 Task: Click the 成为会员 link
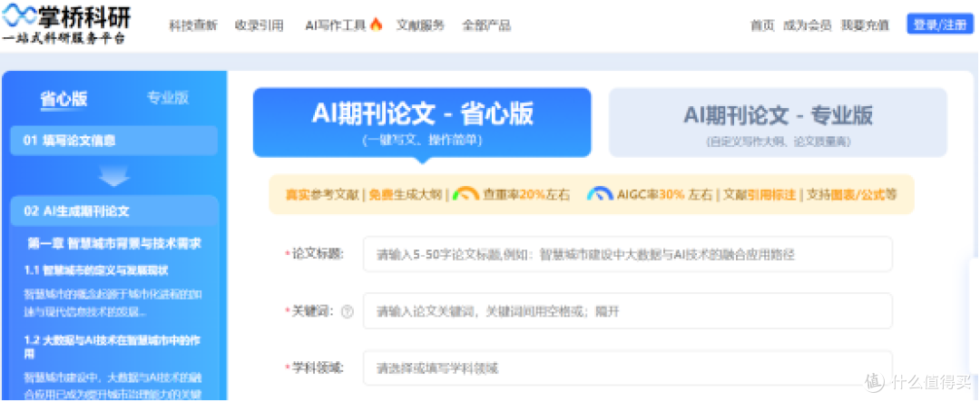point(807,25)
